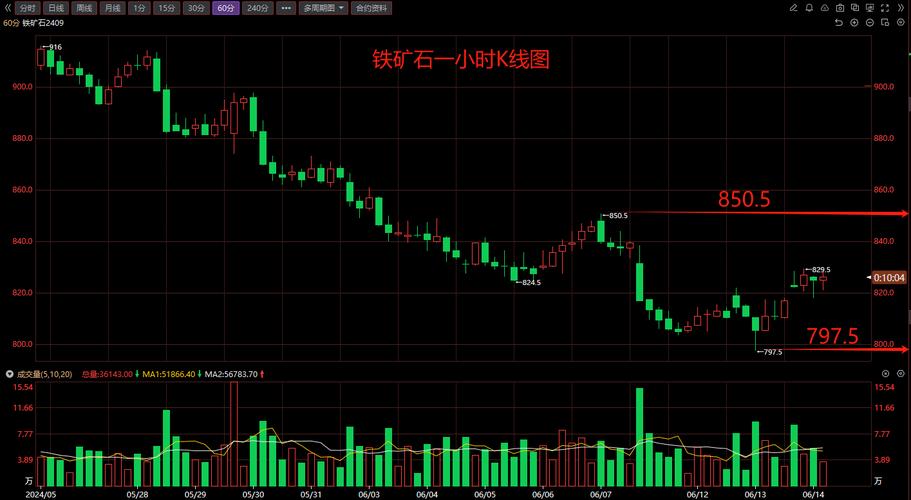Click the 铁矿石2409 contract name
911x500 pixels.
44,23
